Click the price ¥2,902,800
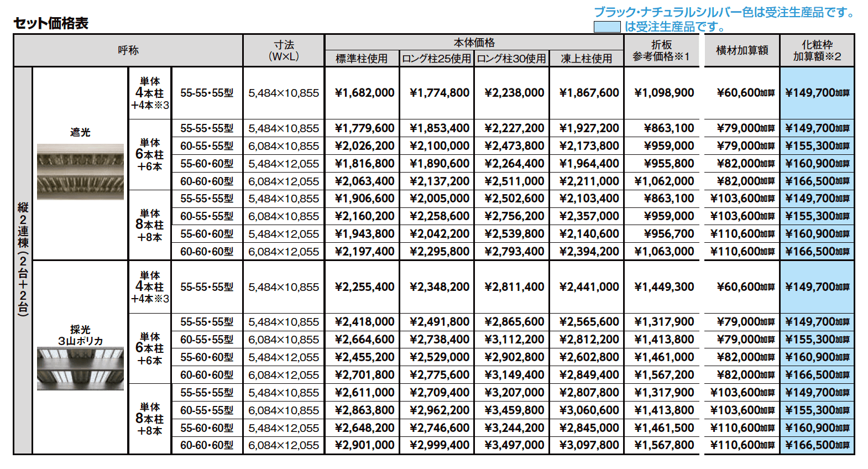The image size is (868, 469). point(514,357)
